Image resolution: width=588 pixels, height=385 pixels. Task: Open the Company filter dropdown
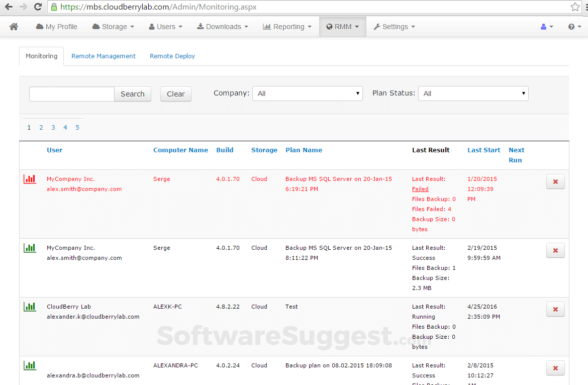(307, 93)
